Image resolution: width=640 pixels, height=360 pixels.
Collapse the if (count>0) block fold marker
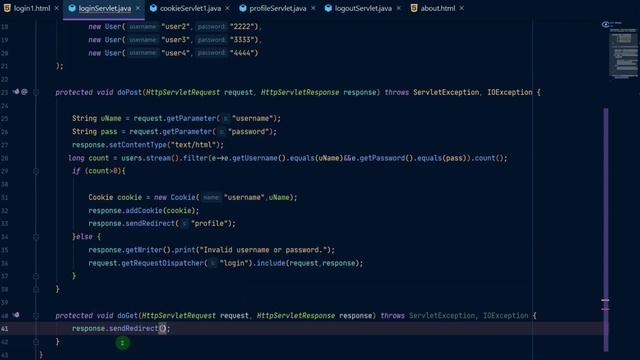(x=36, y=171)
